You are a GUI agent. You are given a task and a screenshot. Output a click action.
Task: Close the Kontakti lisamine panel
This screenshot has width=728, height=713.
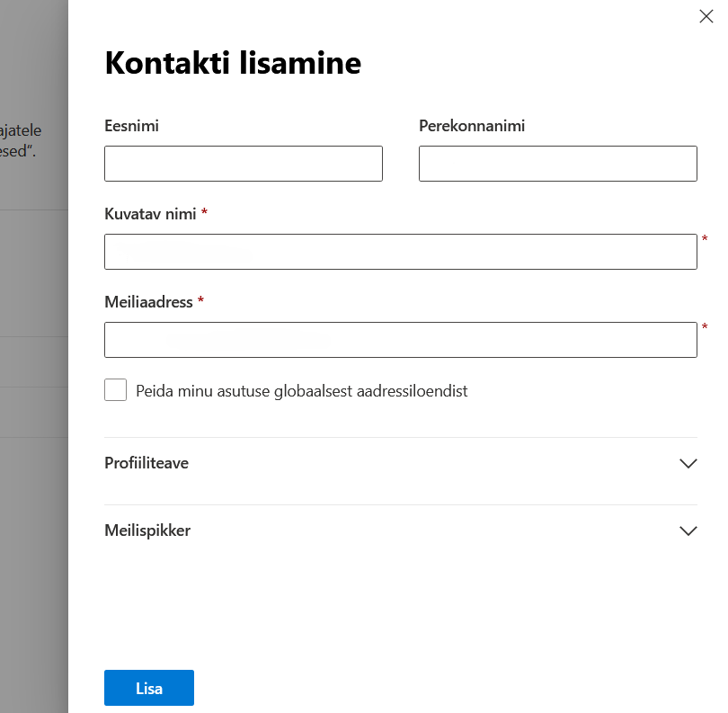706,15
